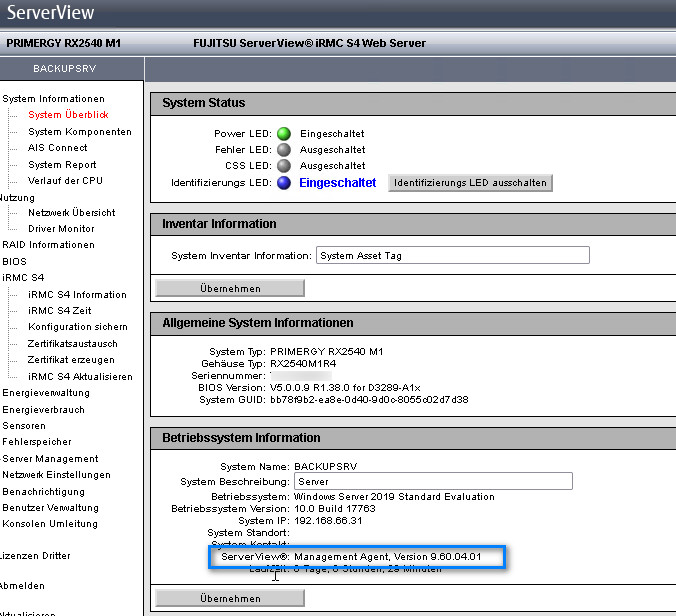Select AIS Connect in the navigation tree
676x616 pixels.
[x=57, y=148]
